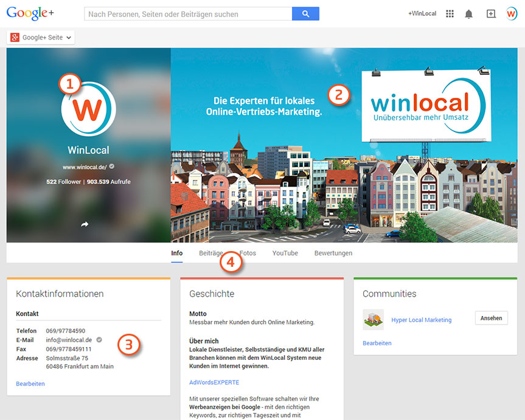
Task: Click the Ansehen button
Action: click(x=491, y=318)
